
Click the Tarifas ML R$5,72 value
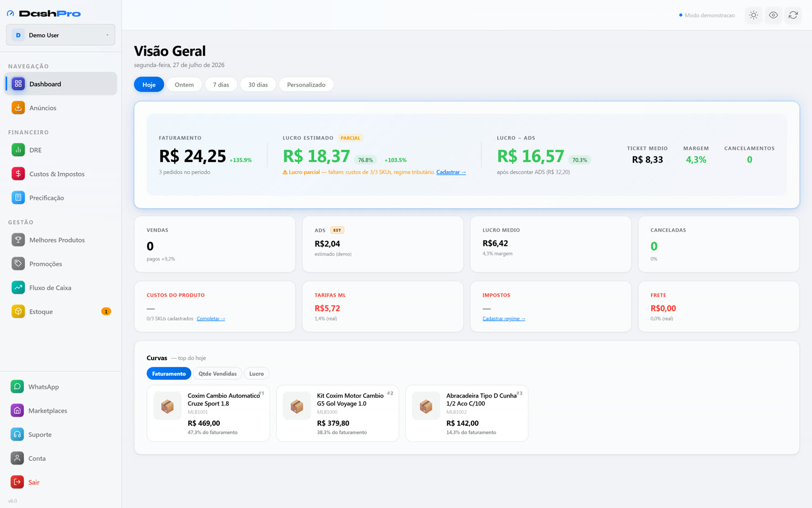pos(328,308)
